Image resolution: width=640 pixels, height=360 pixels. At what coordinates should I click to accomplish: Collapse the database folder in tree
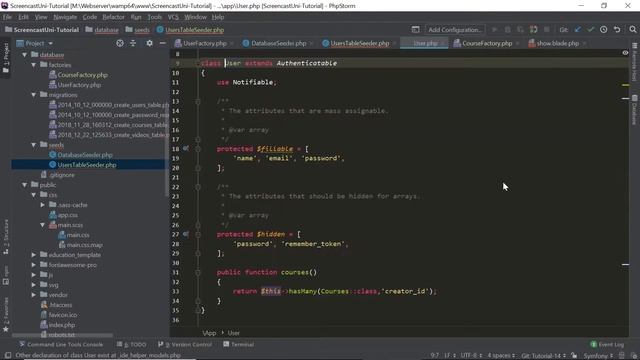(24, 55)
